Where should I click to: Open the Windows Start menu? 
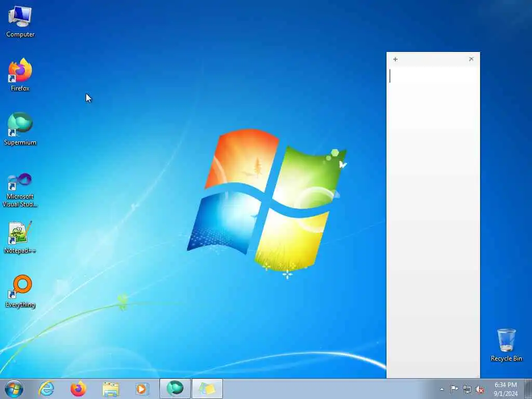pos(14,389)
